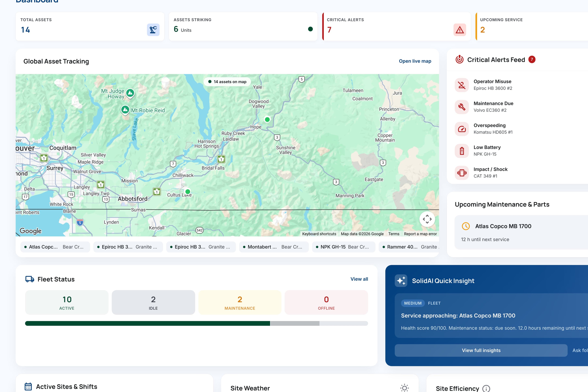Click the Operator Misuse alert icon
Image resolution: width=588 pixels, height=392 pixels.
[x=462, y=85]
